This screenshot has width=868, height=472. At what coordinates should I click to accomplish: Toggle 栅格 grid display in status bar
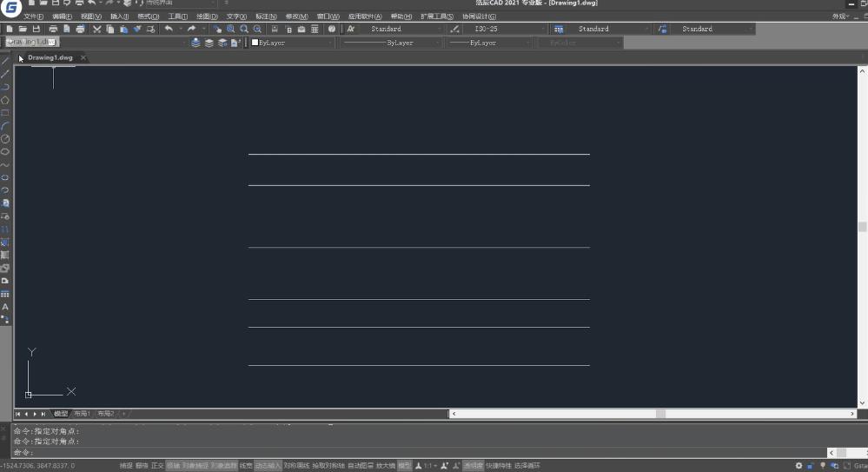tap(142, 466)
